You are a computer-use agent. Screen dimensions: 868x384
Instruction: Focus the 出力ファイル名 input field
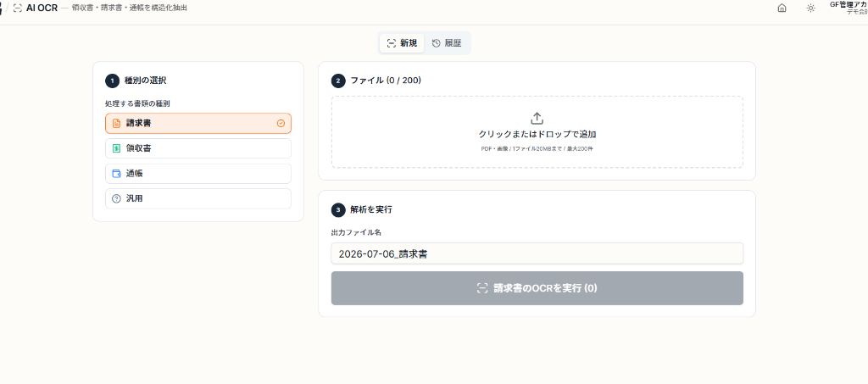[537, 254]
